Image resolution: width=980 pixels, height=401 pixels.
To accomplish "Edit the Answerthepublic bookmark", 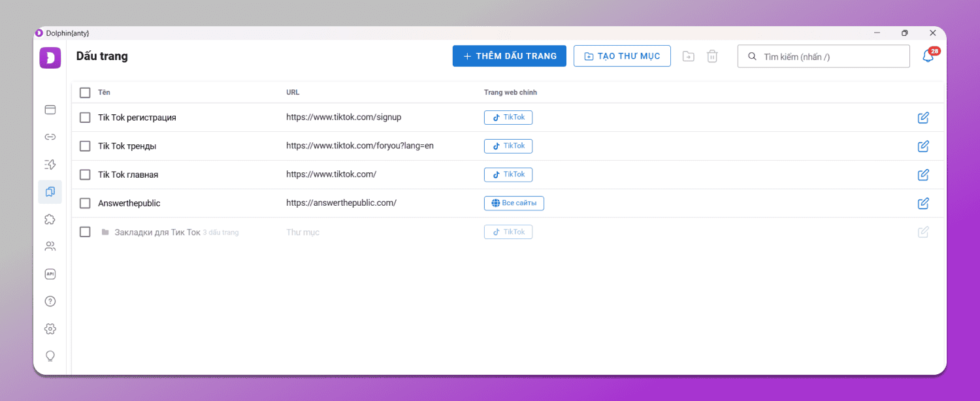I will point(923,203).
